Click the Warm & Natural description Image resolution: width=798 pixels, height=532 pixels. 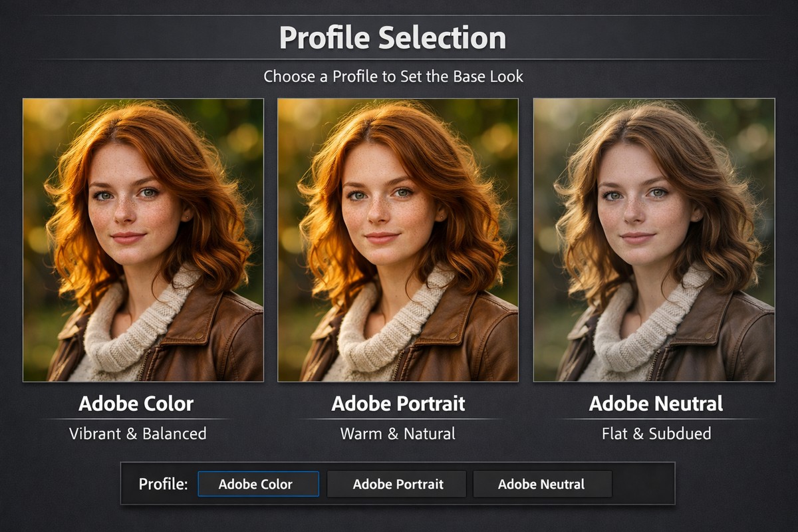click(x=398, y=434)
